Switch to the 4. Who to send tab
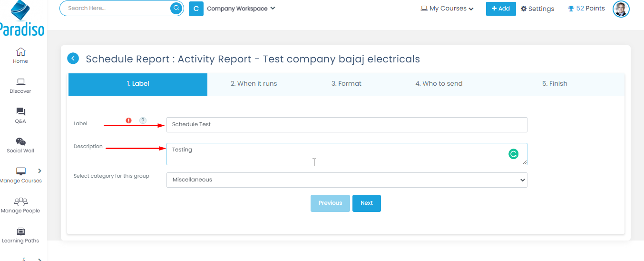This screenshot has width=644, height=261. tap(439, 84)
